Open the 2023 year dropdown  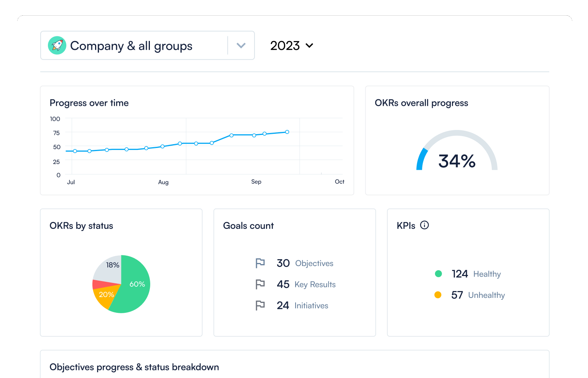tap(292, 46)
